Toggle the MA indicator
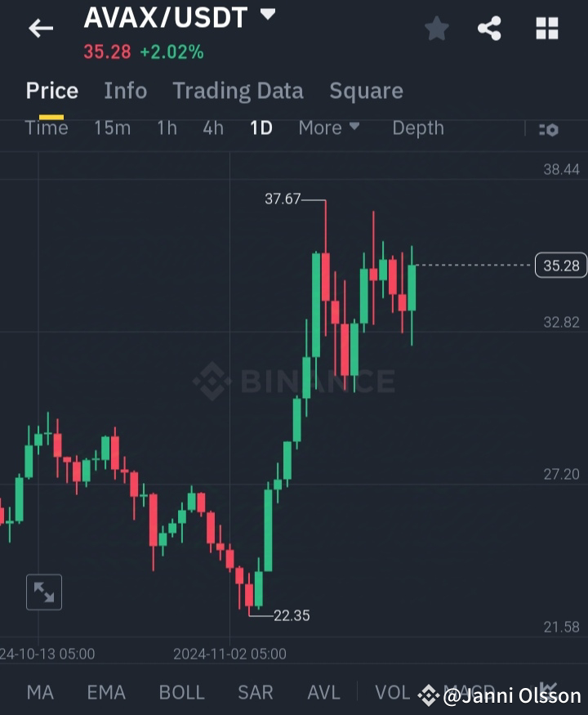588x715 pixels. click(39, 692)
